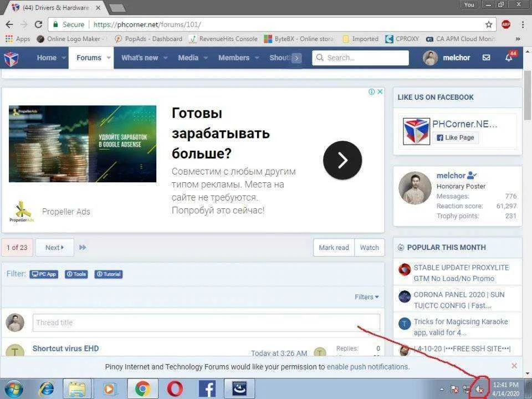Launch Internet Explorer from the taskbar
The image size is (532, 399).
coord(47,389)
